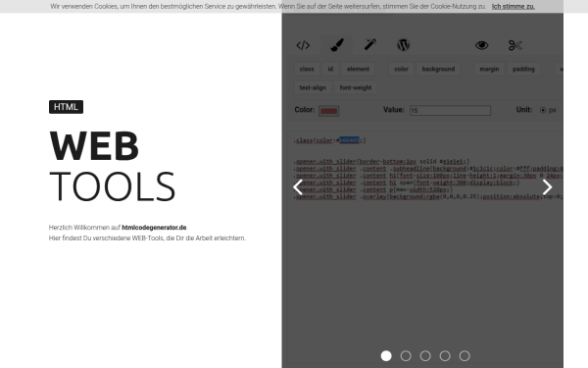Advance slider with right arrow
588x368 pixels.
pyautogui.click(x=547, y=187)
